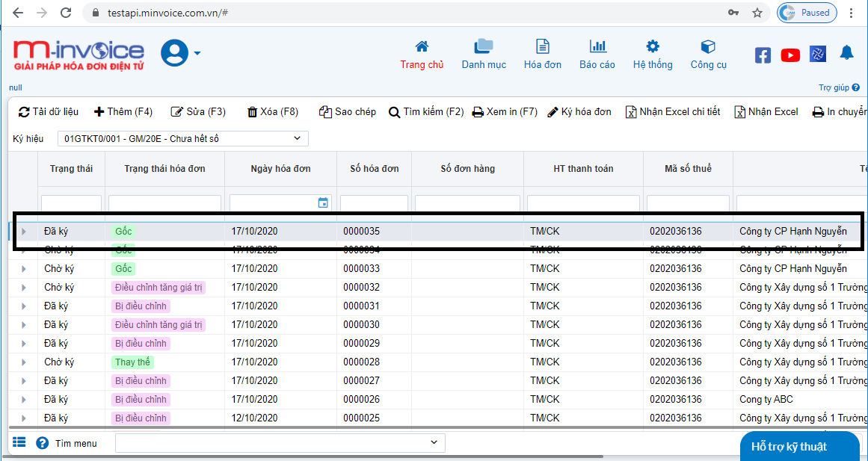Select invoice number 0000029 cell

point(374,344)
